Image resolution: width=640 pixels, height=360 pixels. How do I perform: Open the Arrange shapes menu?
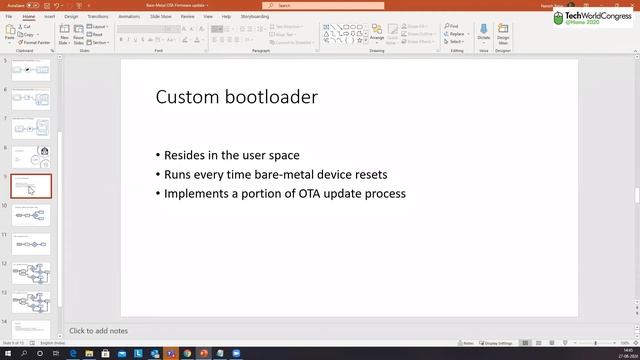(x=377, y=33)
